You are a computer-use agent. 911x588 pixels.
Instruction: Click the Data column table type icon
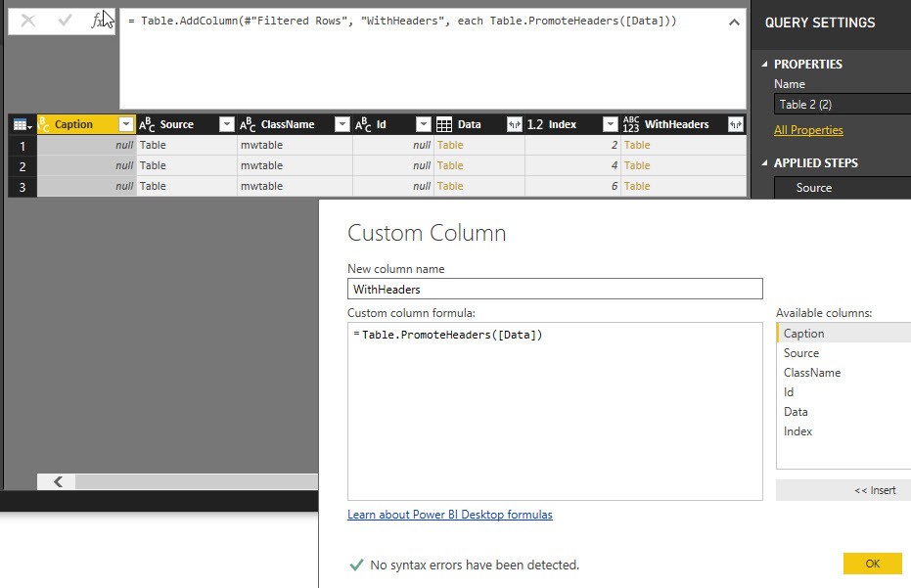click(x=444, y=124)
